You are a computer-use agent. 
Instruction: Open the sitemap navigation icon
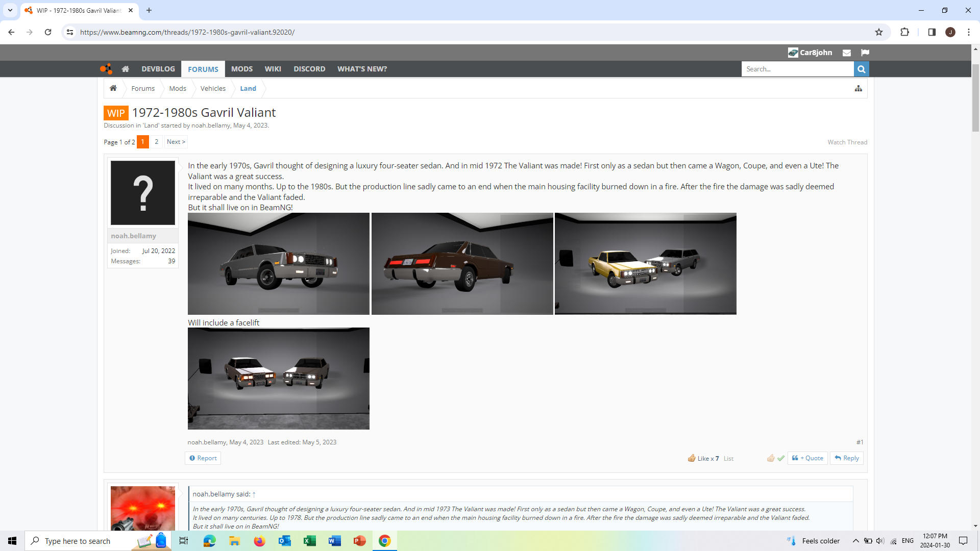coord(859,88)
